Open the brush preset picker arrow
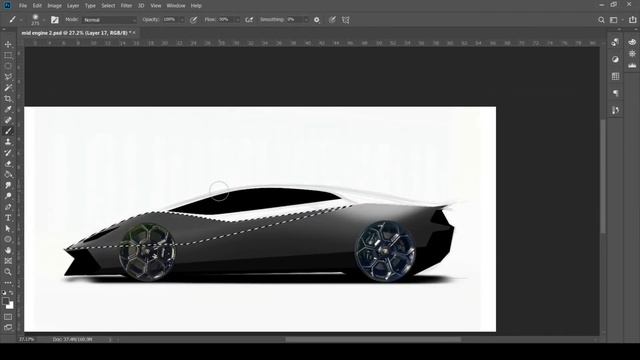 pos(44,20)
